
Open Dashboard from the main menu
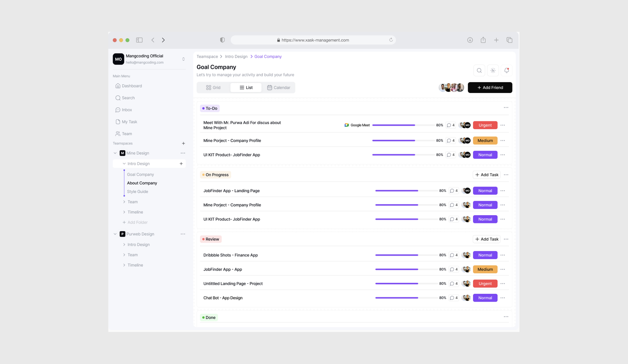point(129,86)
